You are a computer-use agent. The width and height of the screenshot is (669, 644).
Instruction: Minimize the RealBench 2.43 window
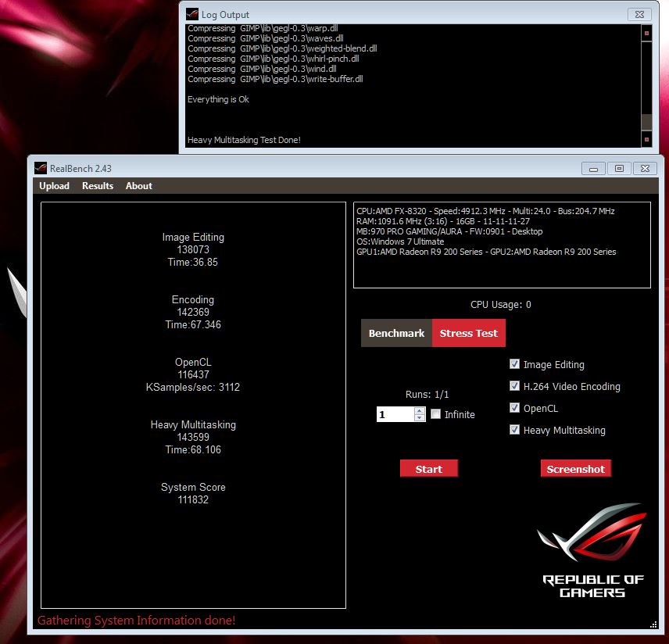coord(593,169)
